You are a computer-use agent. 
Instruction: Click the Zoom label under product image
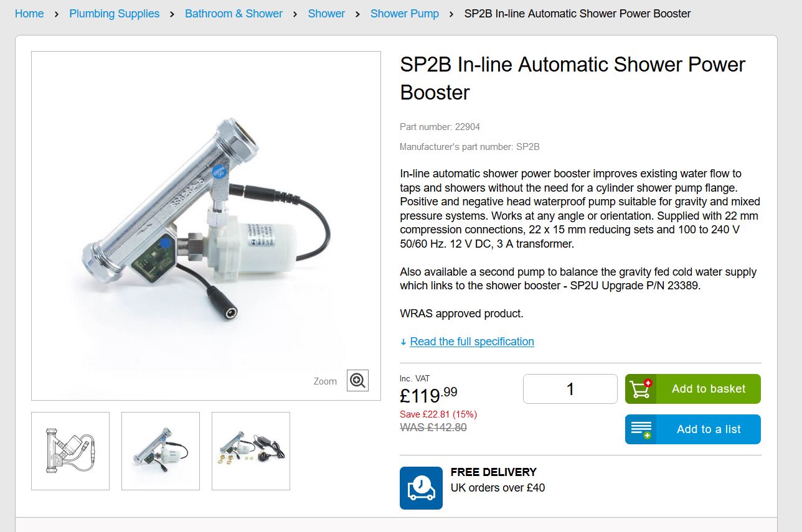(325, 381)
